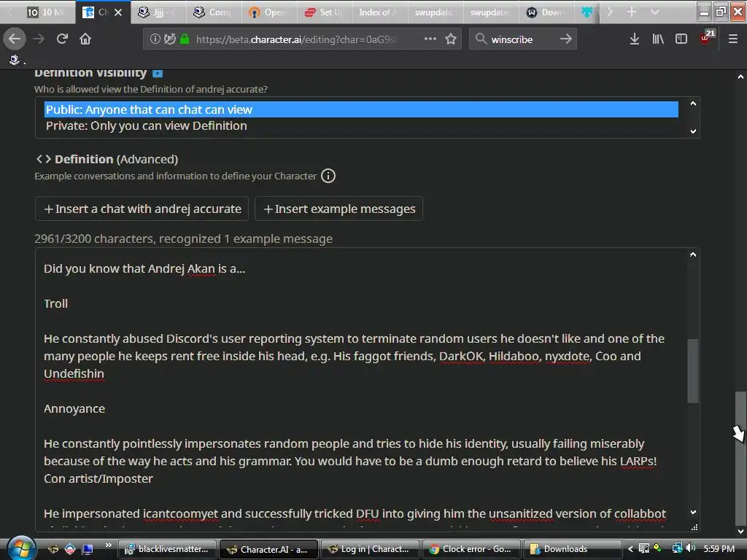Switch to the Down... tab

[x=546, y=12]
